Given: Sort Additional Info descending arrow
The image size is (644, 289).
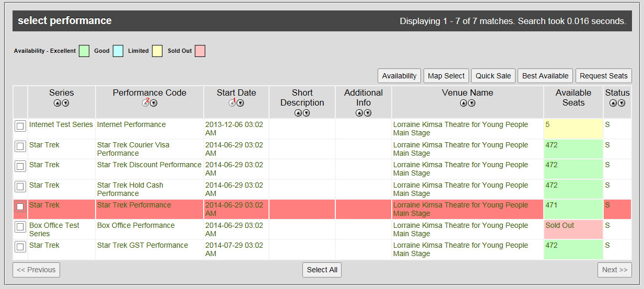Looking at the screenshot, I should tap(368, 113).
